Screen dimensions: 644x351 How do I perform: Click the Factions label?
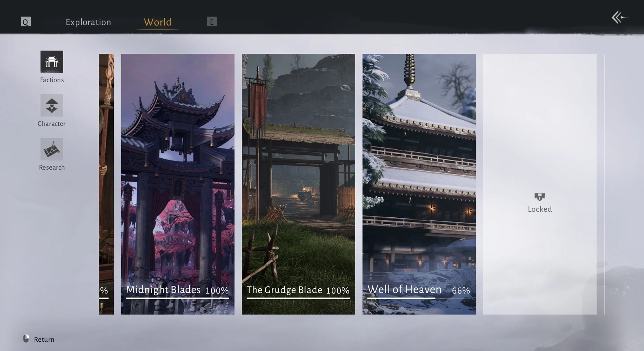click(52, 80)
